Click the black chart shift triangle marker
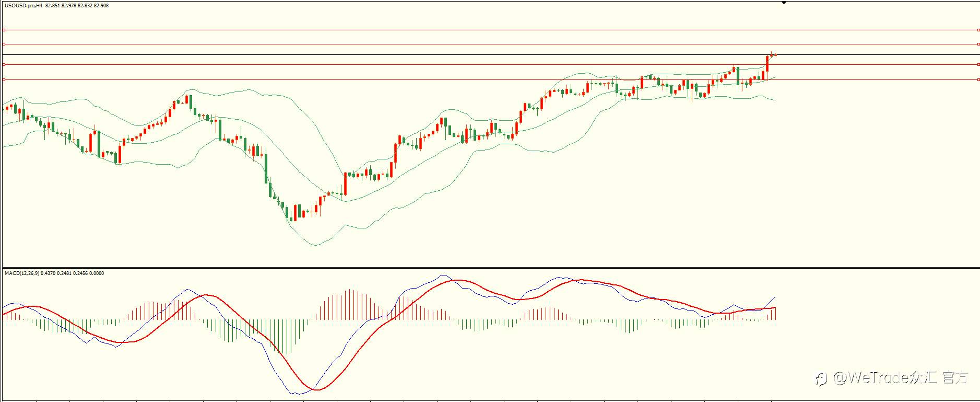The height and width of the screenshot is (402, 980). [x=784, y=3]
